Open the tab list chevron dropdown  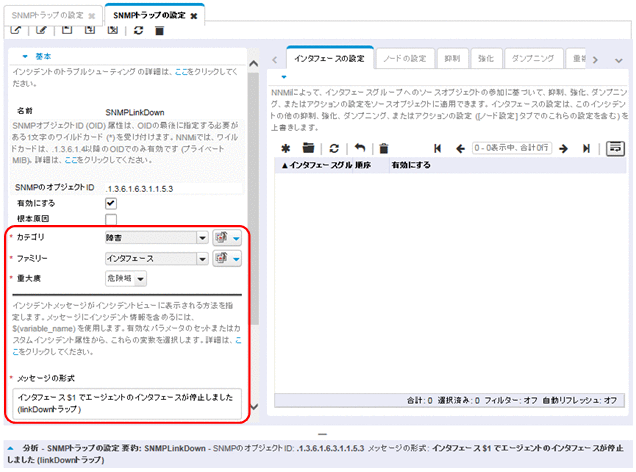point(619,60)
